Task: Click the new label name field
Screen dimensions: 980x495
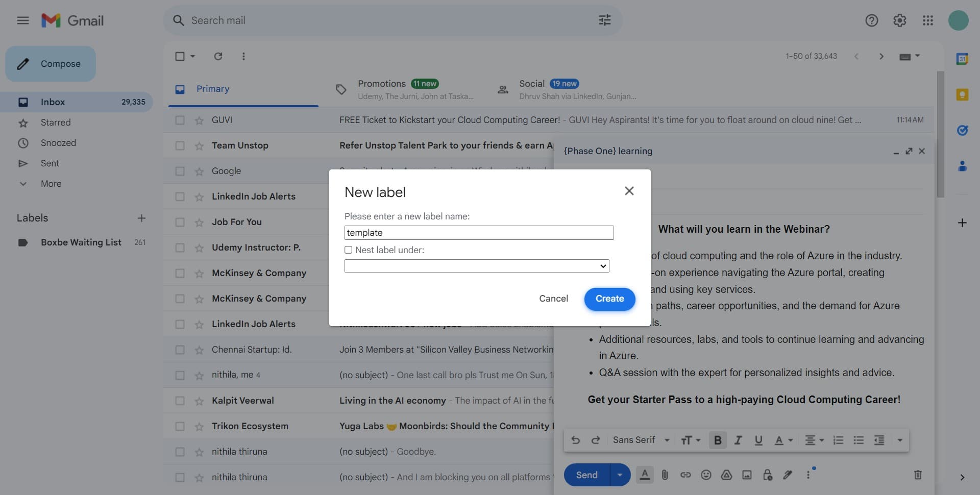Action: (479, 233)
